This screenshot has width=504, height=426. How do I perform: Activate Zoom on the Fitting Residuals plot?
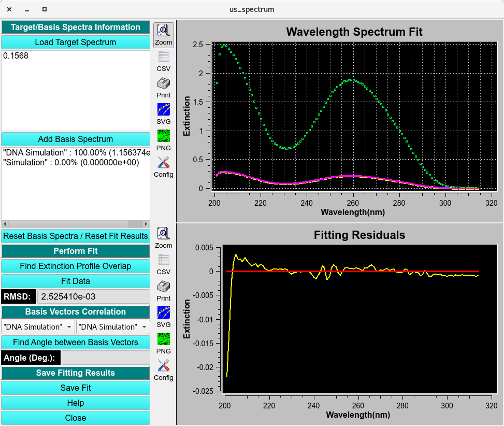coord(163,238)
